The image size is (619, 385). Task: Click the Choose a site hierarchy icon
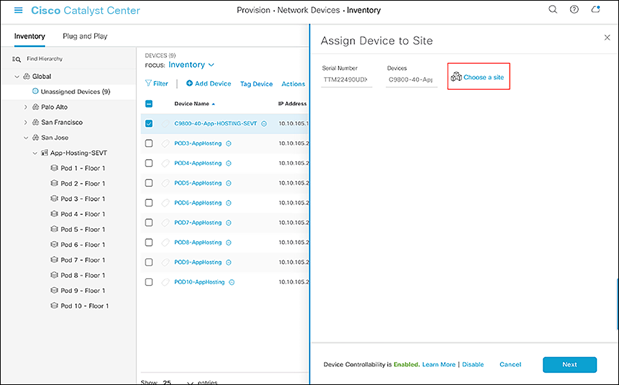(456, 77)
